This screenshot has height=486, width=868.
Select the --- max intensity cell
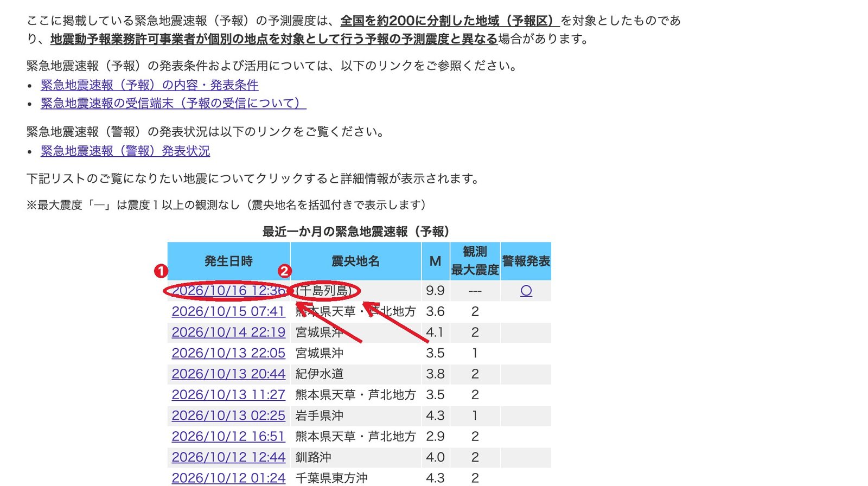coord(475,291)
